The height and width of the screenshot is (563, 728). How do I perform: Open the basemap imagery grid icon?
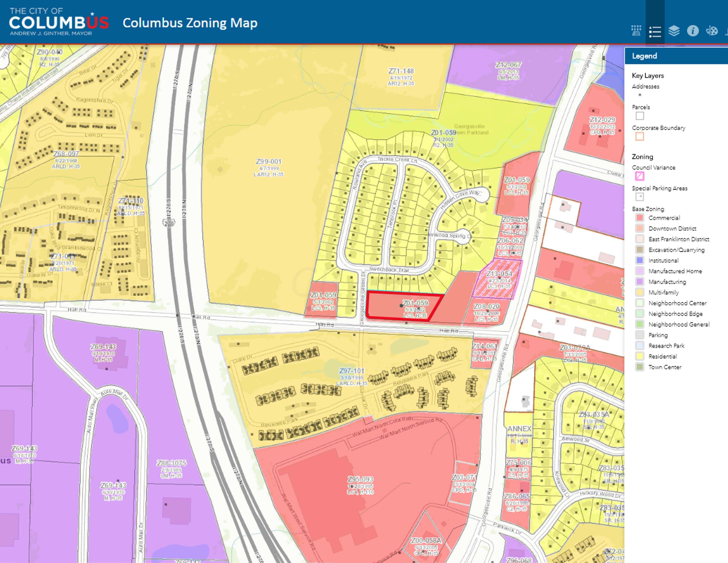636,31
